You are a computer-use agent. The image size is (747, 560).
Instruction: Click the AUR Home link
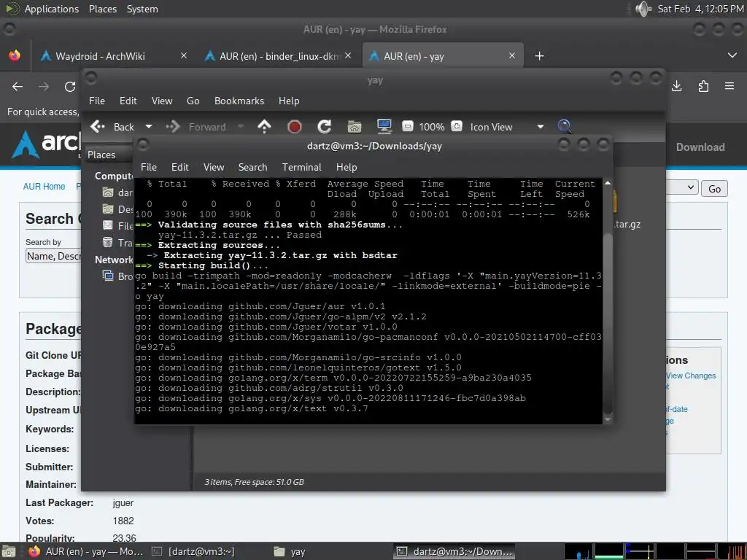[44, 186]
